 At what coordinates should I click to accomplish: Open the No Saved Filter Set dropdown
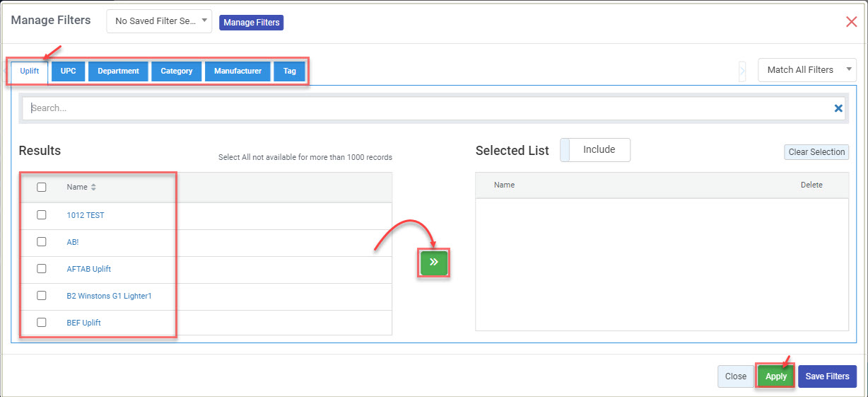(x=159, y=21)
